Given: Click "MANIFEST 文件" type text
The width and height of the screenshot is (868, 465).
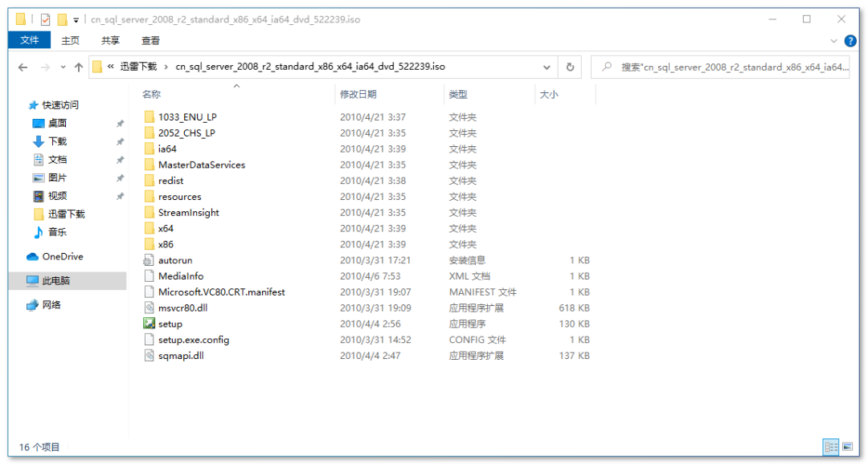Looking at the screenshot, I should coord(483,292).
